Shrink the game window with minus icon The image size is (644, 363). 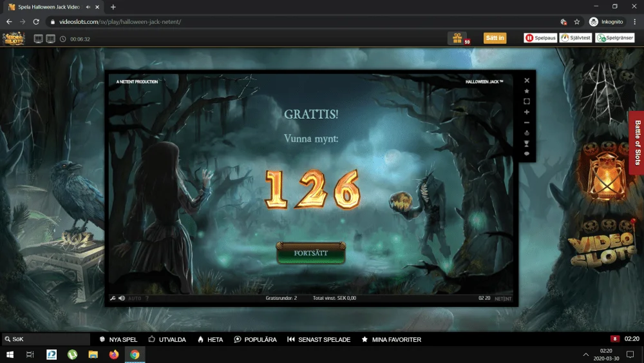tap(527, 123)
